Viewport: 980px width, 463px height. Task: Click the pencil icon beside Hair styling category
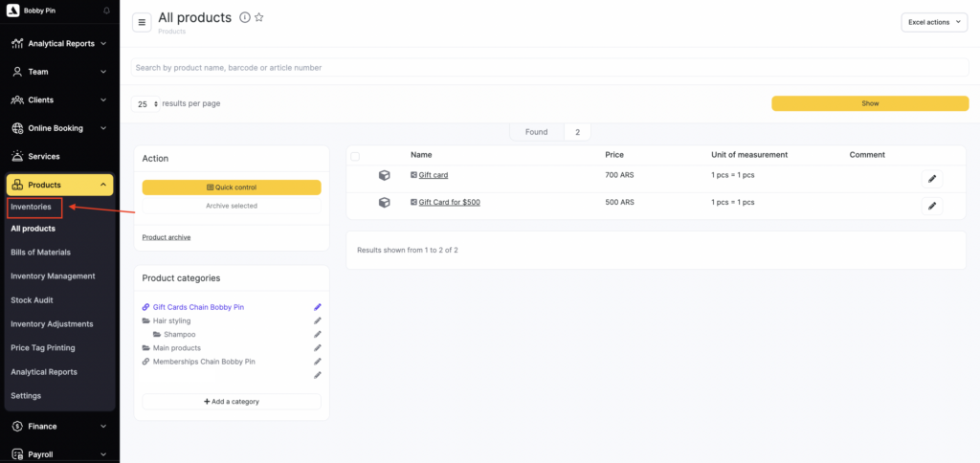coord(318,320)
